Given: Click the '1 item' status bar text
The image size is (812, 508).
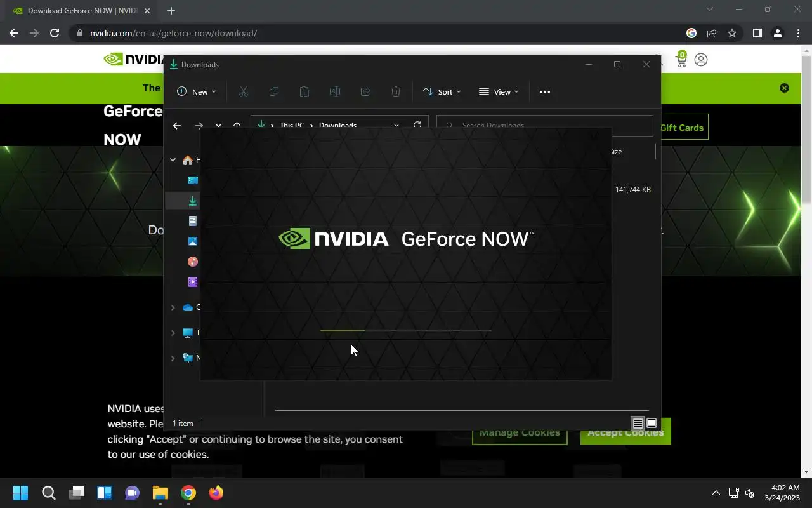Looking at the screenshot, I should (183, 424).
